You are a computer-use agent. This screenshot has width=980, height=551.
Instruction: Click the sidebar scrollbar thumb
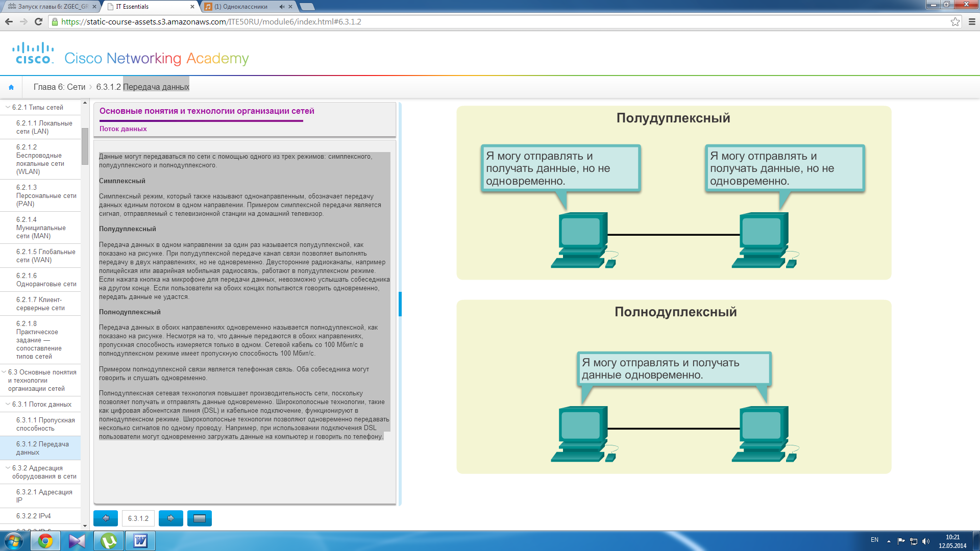pyautogui.click(x=85, y=146)
